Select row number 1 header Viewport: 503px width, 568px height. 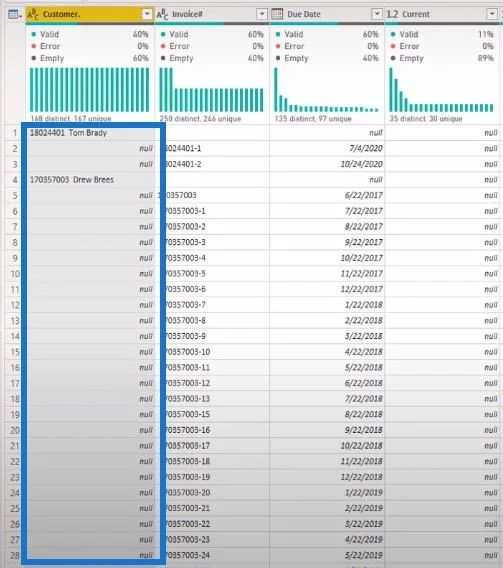15,133
